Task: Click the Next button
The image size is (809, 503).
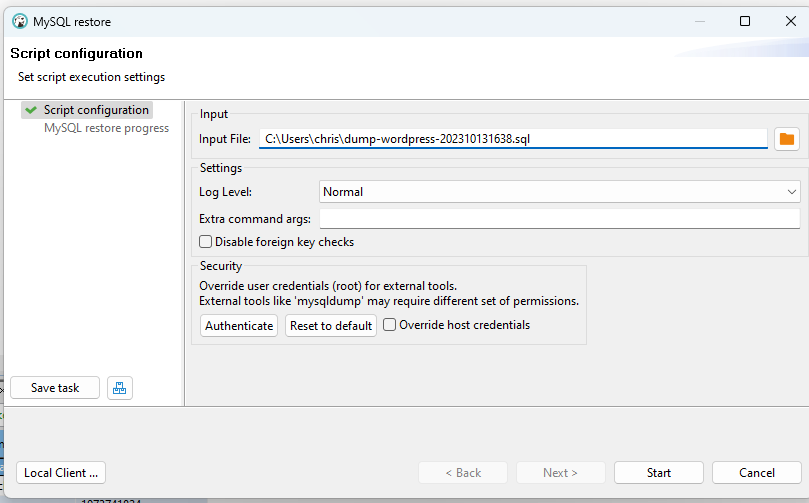Action: tap(560, 473)
